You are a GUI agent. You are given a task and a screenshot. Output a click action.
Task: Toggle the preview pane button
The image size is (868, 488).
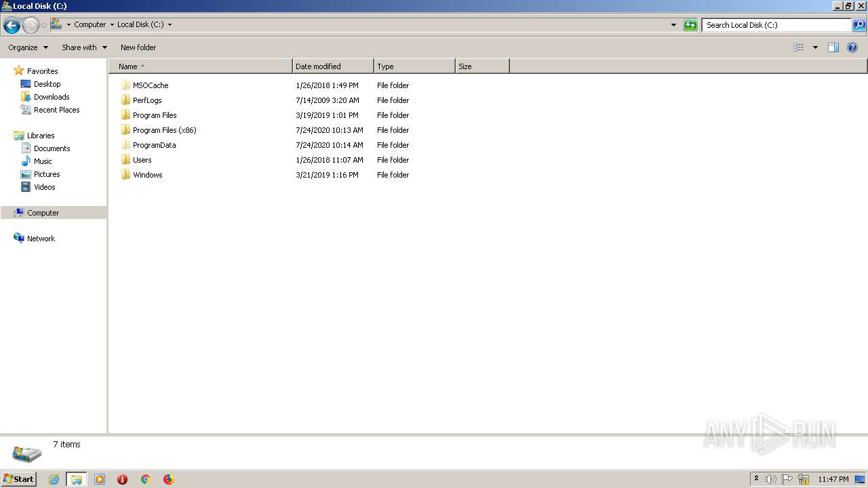833,47
